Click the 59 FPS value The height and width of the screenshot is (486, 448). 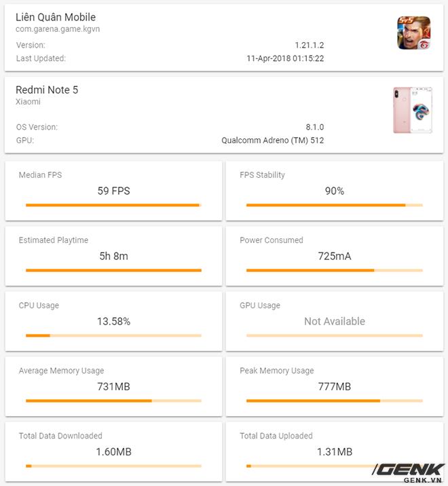114,191
